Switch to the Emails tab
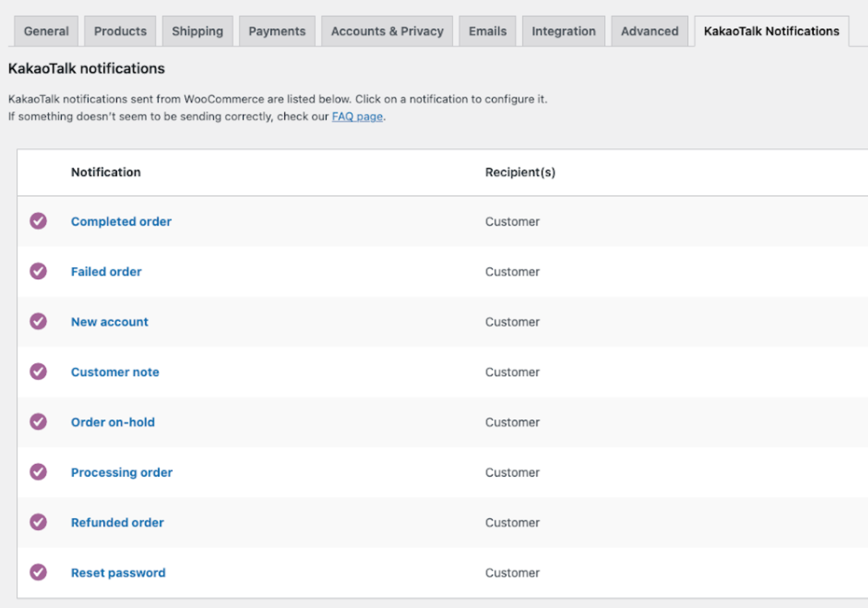 [487, 31]
